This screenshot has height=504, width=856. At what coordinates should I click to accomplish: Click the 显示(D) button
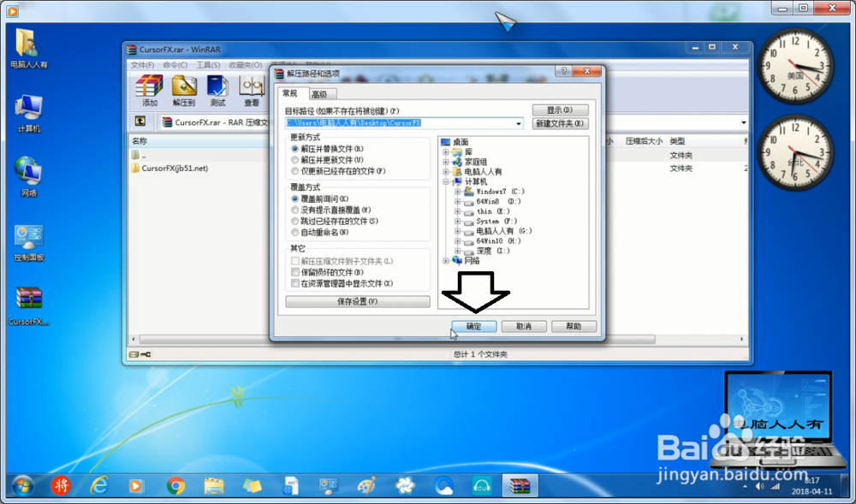tap(560, 110)
